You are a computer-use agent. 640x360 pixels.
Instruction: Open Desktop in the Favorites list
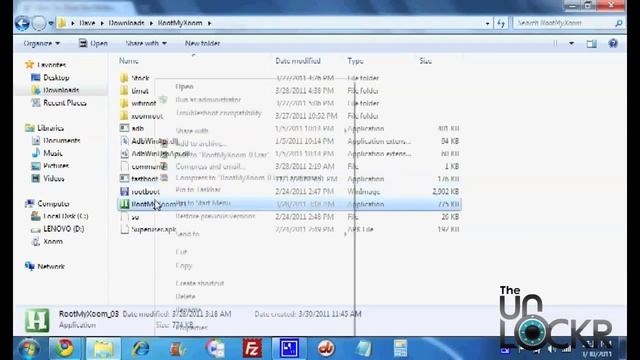56,78
